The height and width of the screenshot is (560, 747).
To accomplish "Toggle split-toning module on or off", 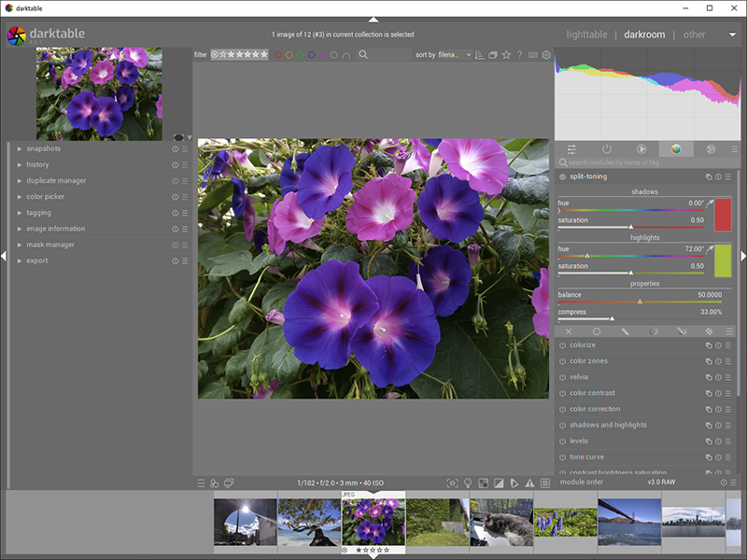I will (562, 176).
